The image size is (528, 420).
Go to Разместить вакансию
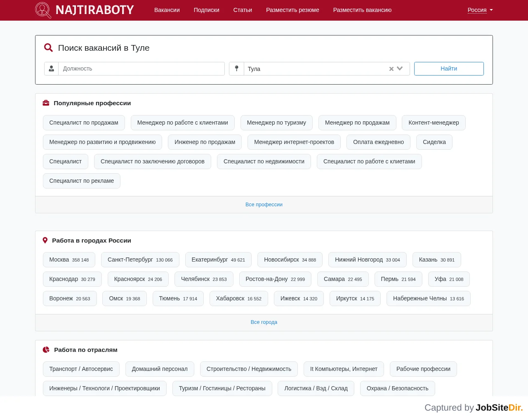(x=363, y=10)
